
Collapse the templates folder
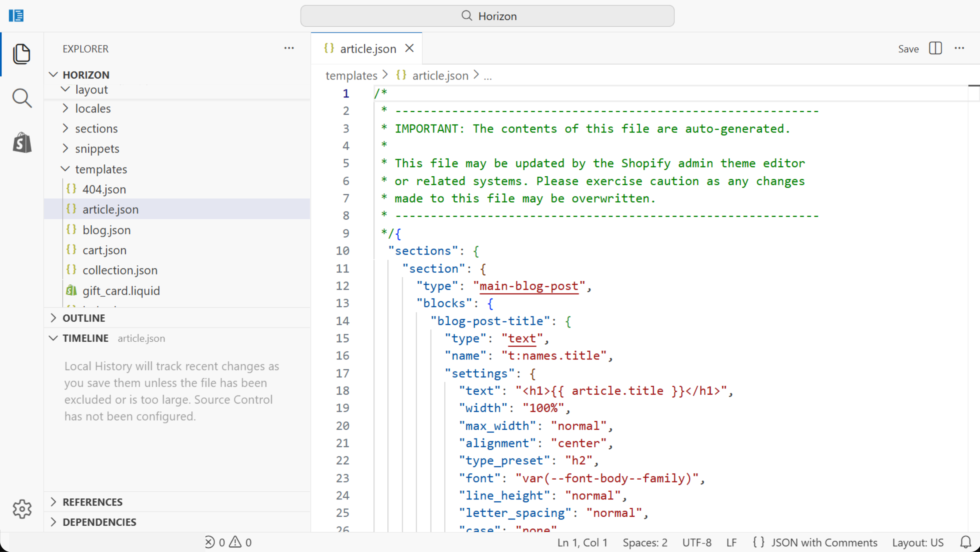65,169
